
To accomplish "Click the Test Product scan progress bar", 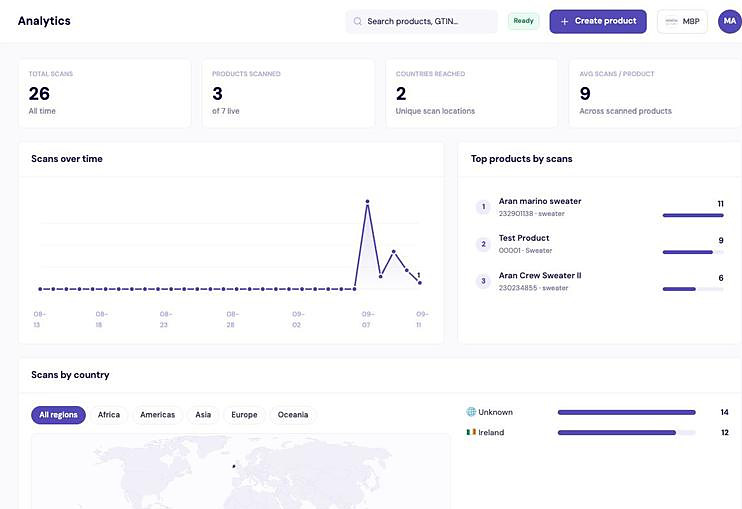I will [x=693, y=252].
